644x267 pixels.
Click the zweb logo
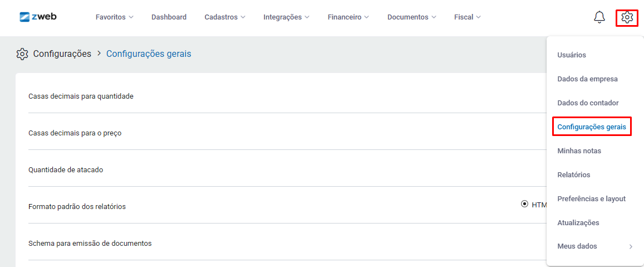[x=38, y=17]
